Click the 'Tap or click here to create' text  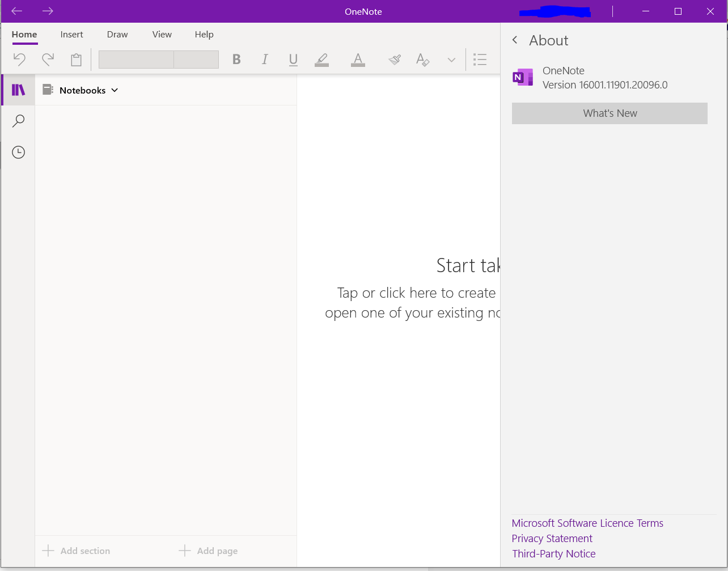417,293
